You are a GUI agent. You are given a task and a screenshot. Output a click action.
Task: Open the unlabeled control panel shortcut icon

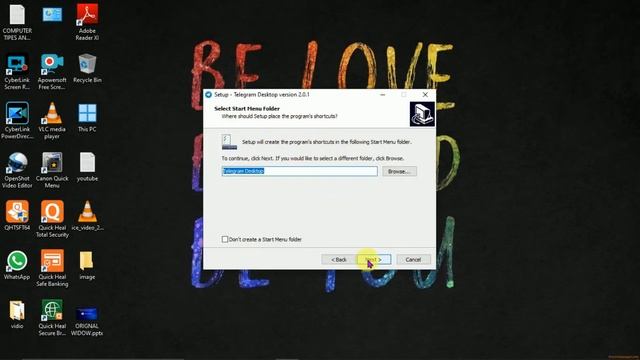coord(52,15)
